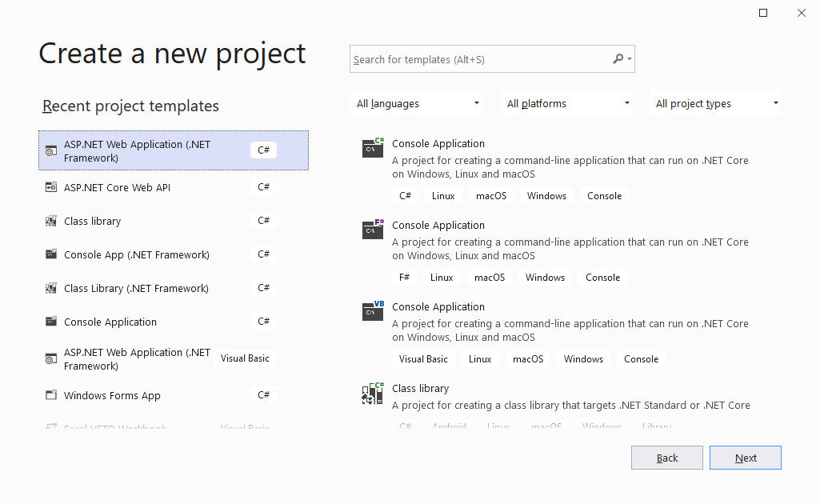820x504 pixels.
Task: Maximize the Create a new project window
Action: (x=763, y=13)
